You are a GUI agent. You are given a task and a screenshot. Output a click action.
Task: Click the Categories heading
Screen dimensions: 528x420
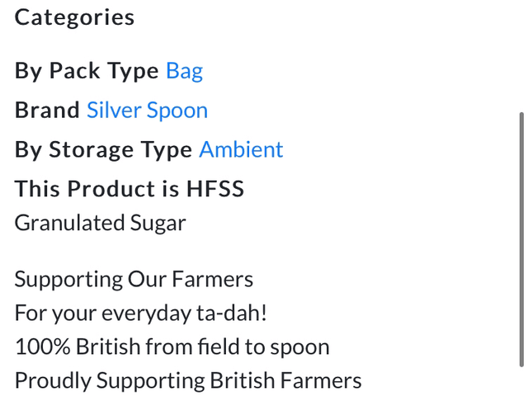coord(74,17)
